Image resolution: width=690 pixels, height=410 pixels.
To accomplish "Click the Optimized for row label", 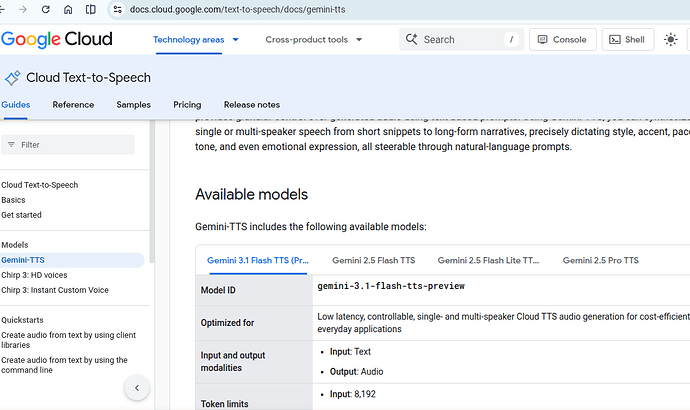I will 227,323.
